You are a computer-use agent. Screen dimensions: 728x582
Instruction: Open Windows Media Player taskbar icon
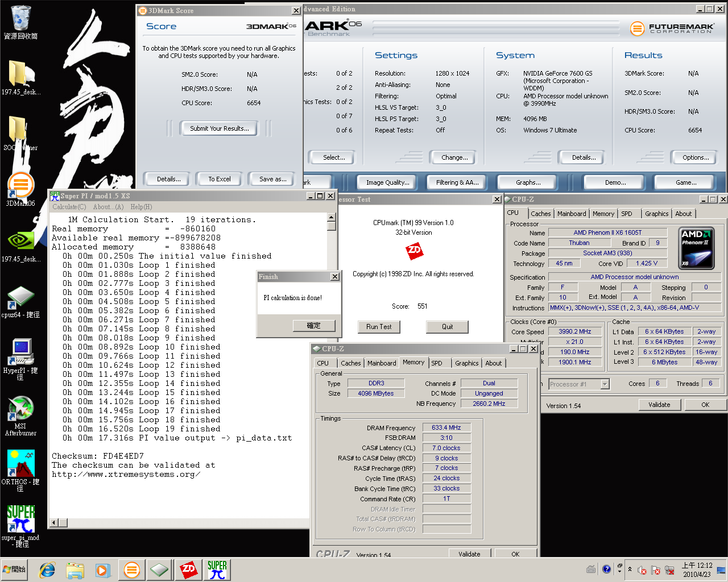pos(102,570)
